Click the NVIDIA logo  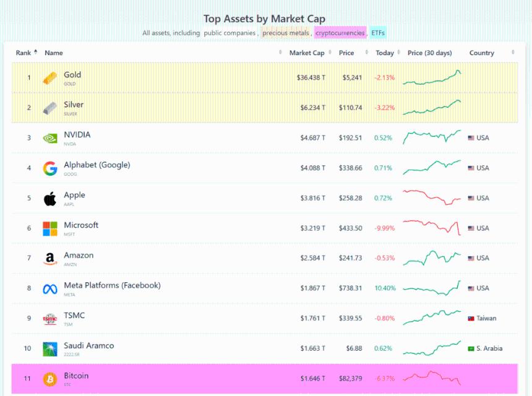pos(52,137)
